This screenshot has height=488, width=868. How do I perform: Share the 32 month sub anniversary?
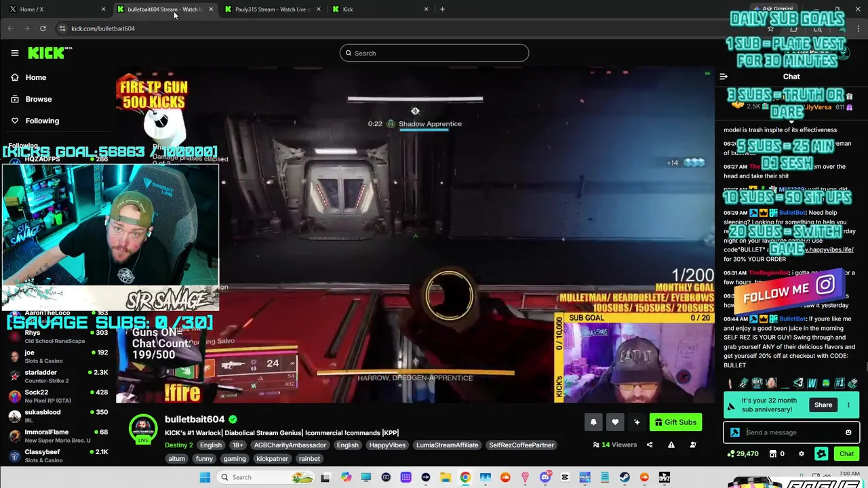point(823,405)
